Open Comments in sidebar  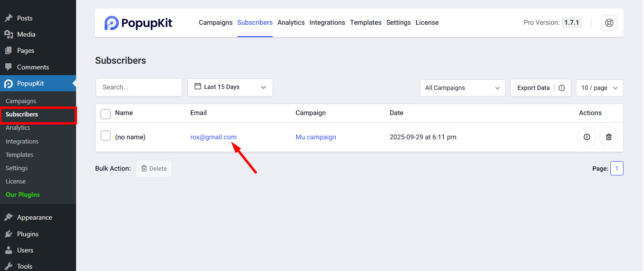click(33, 67)
